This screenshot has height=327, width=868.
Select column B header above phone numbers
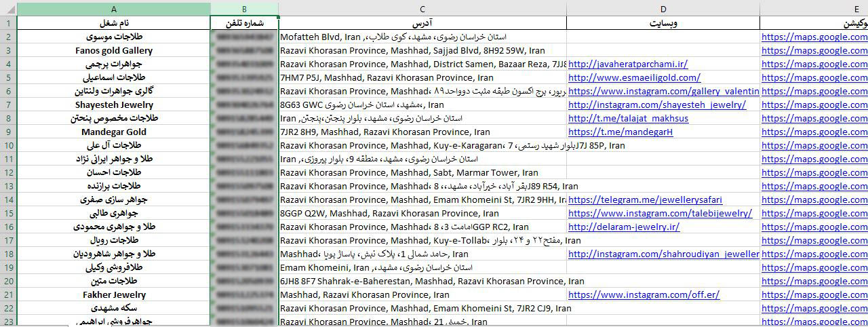click(x=244, y=9)
